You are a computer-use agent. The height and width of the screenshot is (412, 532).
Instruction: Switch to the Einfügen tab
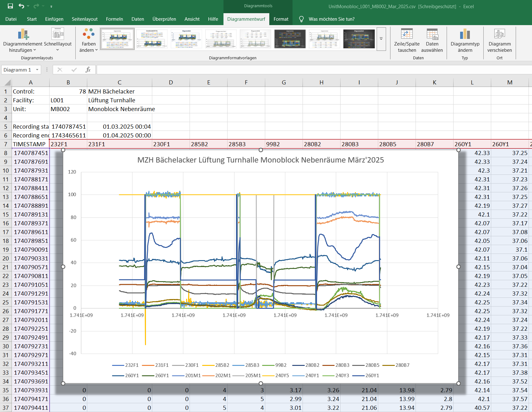pos(54,19)
